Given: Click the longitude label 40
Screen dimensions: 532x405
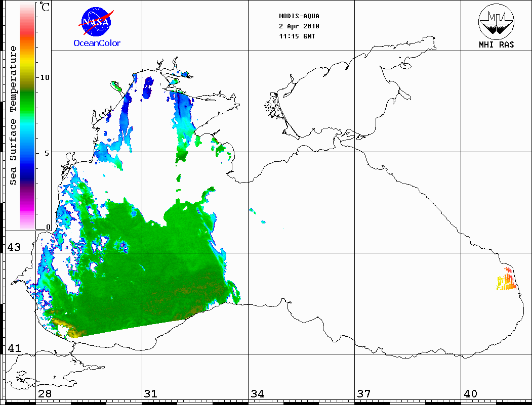Looking at the screenshot, I should click(x=470, y=394).
